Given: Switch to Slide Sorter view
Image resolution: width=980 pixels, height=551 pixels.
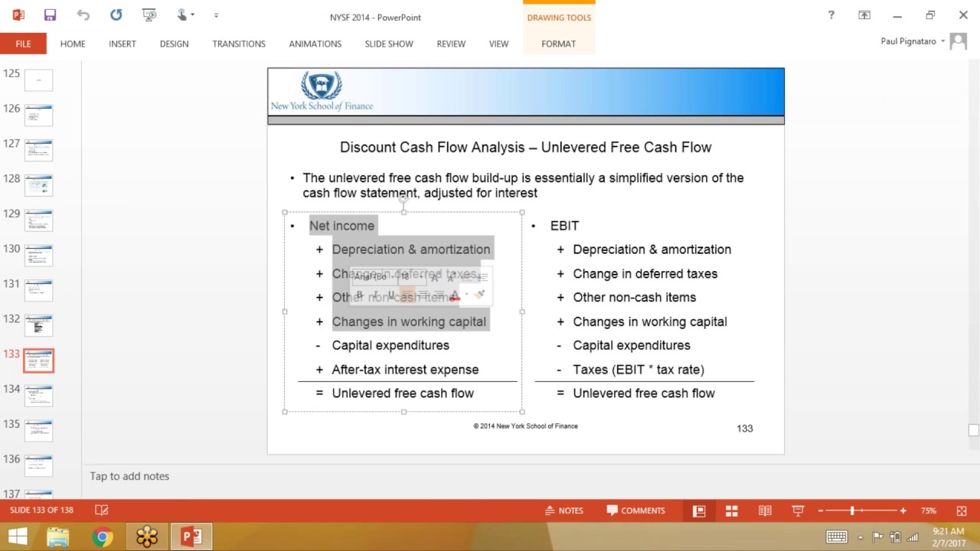Looking at the screenshot, I should [x=732, y=510].
